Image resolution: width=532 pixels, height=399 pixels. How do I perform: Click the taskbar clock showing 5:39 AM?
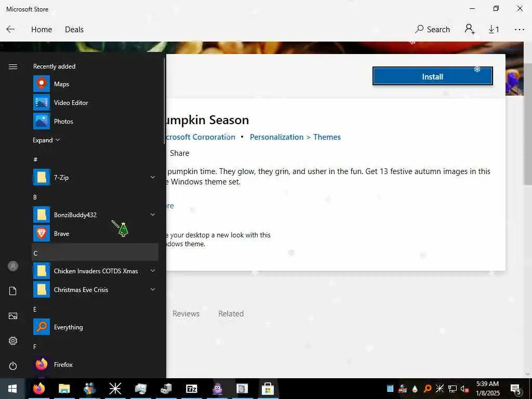(487, 389)
